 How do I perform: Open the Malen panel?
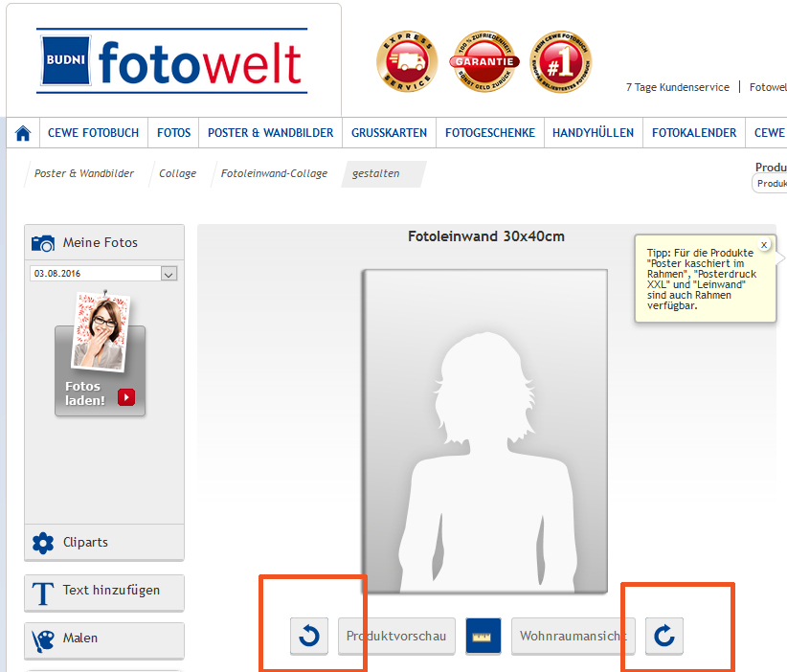click(104, 640)
